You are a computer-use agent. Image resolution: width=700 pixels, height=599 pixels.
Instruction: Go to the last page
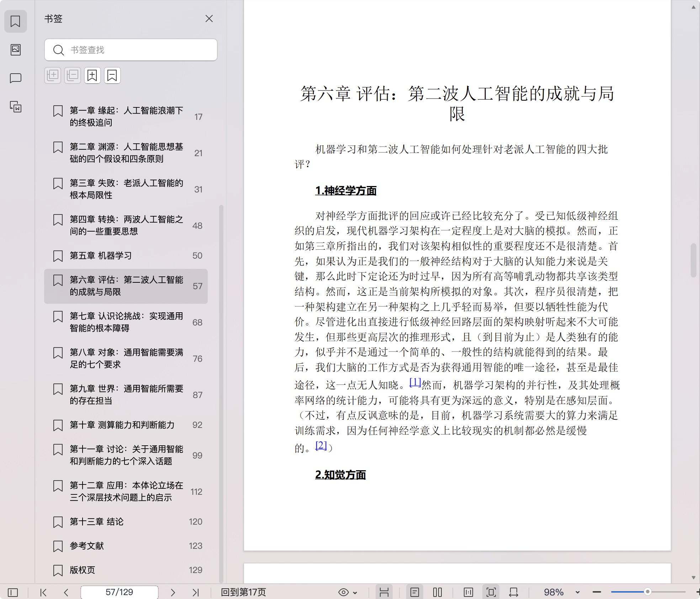click(196, 592)
